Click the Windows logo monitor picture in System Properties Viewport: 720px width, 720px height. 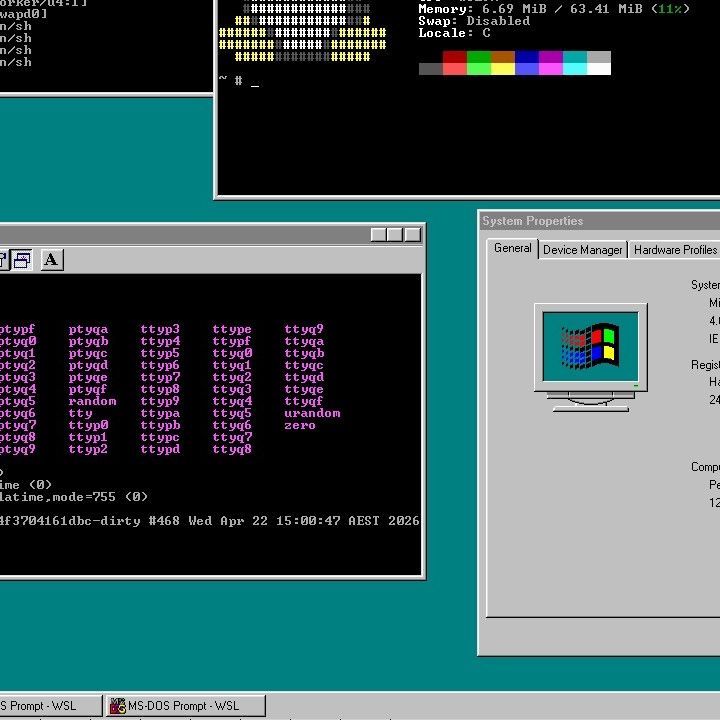(591, 357)
